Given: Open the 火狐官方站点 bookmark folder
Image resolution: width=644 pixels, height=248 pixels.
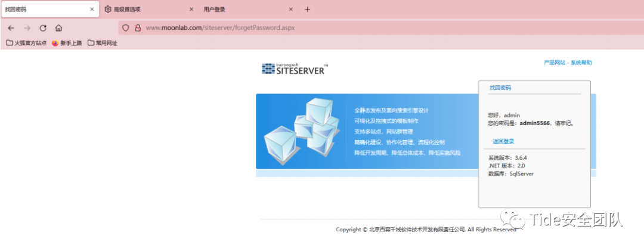Looking at the screenshot, I should click(27, 43).
